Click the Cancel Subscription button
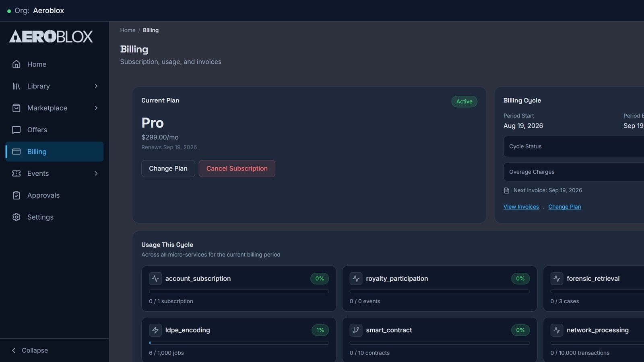Viewport: 644px width, 362px height. pyautogui.click(x=237, y=169)
